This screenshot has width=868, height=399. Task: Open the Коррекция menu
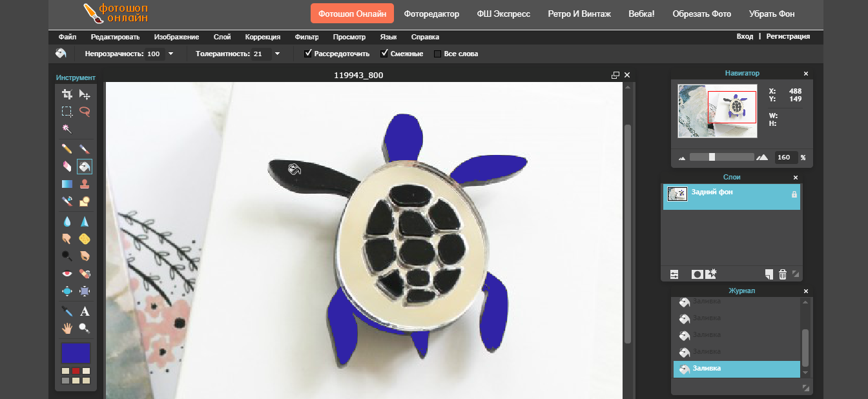tap(263, 37)
